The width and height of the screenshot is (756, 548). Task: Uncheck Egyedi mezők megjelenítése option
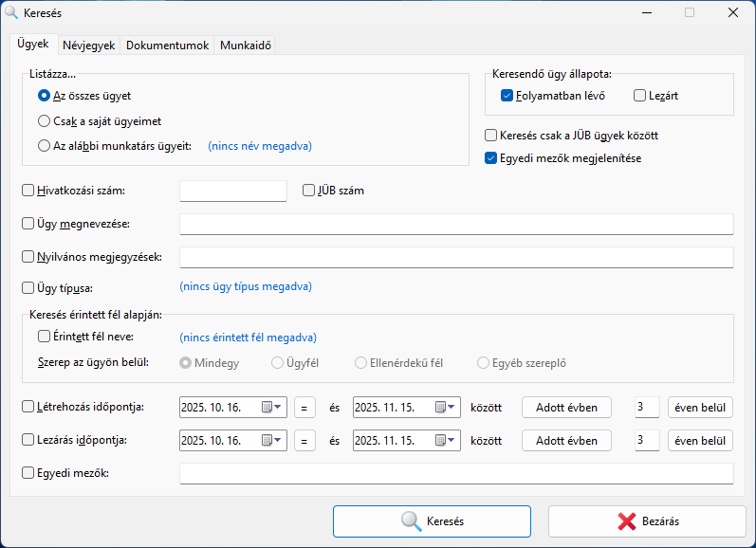(491, 158)
